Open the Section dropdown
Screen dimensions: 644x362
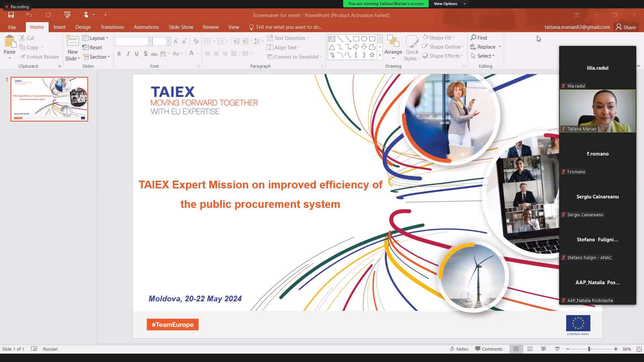[x=96, y=57]
